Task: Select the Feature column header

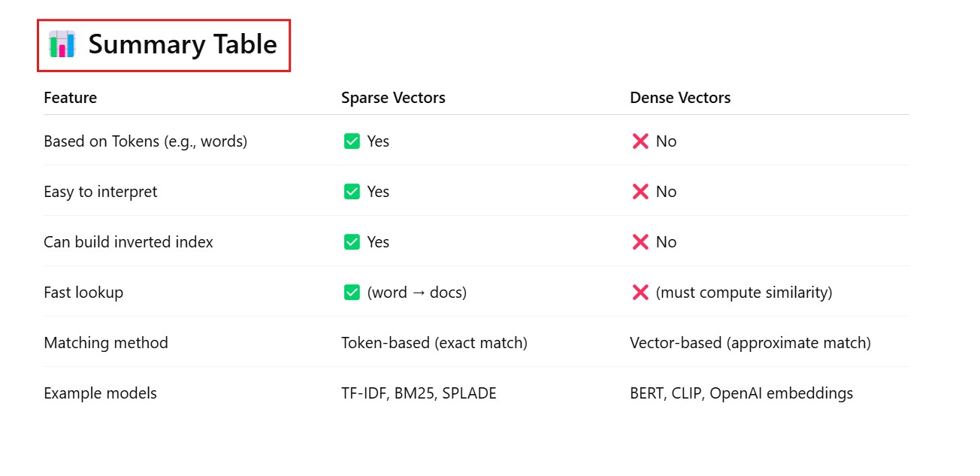Action: [x=71, y=98]
